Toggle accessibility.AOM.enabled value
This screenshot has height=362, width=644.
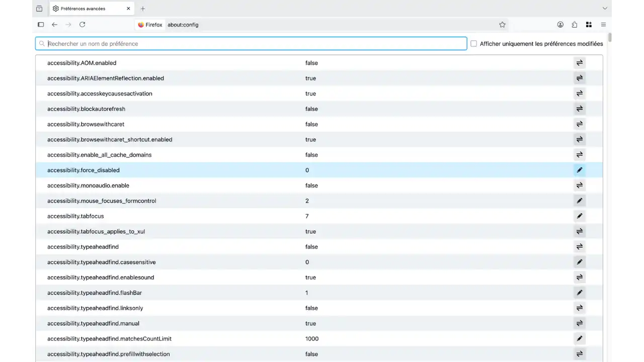click(x=579, y=63)
